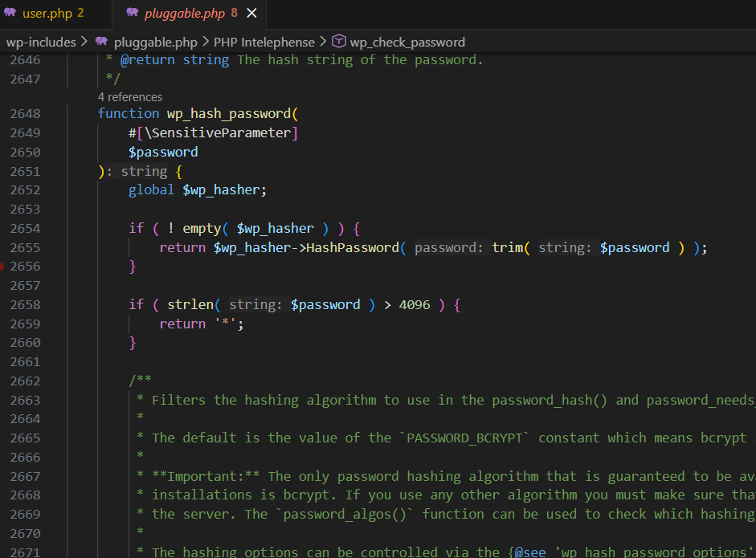Click the PHP elephant icon on pluggable.php tab
Viewport: 756px width, 558px height.
(x=133, y=14)
